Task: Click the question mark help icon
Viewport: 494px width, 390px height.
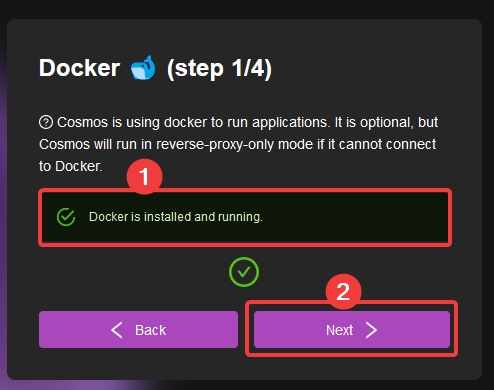Action: (x=46, y=122)
